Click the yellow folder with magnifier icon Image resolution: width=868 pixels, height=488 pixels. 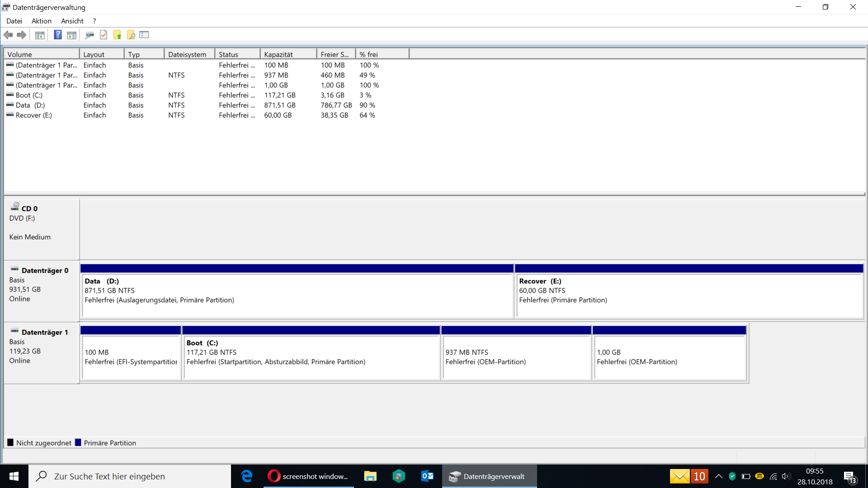(131, 35)
